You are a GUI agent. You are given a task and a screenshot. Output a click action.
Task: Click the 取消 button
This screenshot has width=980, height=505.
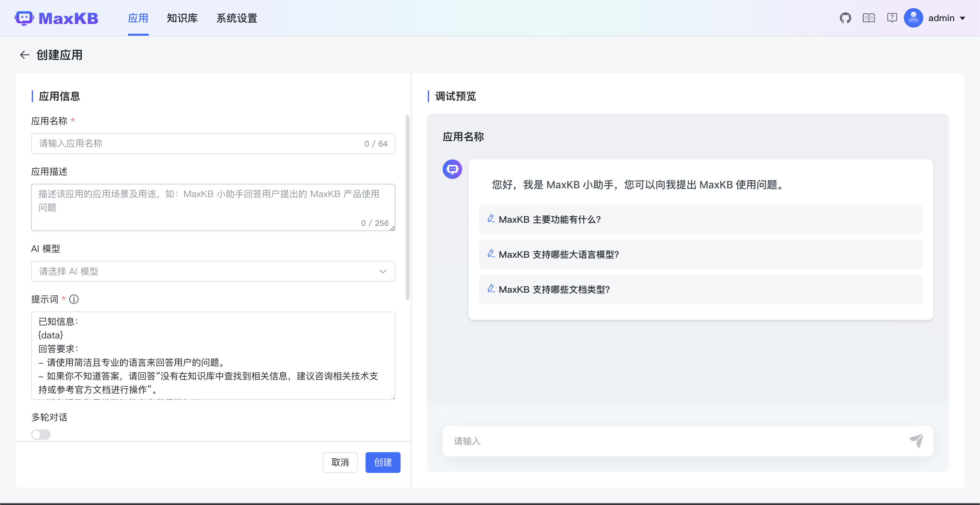[340, 462]
